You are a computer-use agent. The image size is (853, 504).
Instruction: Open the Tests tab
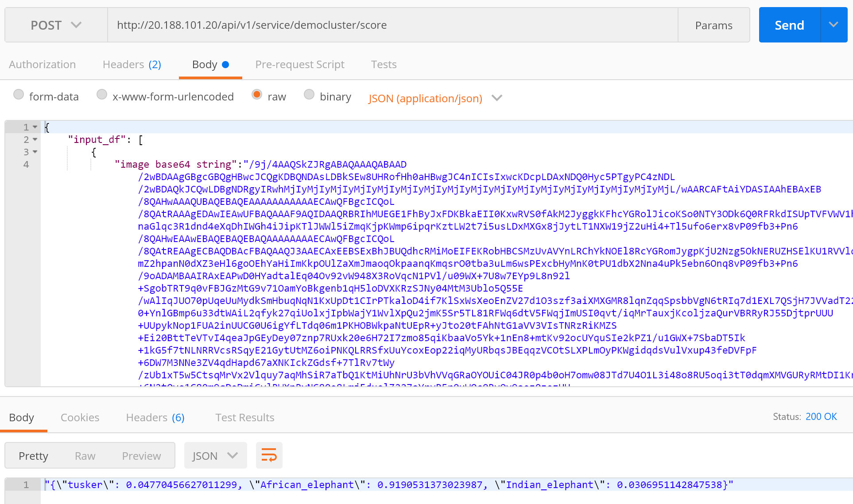coord(384,65)
